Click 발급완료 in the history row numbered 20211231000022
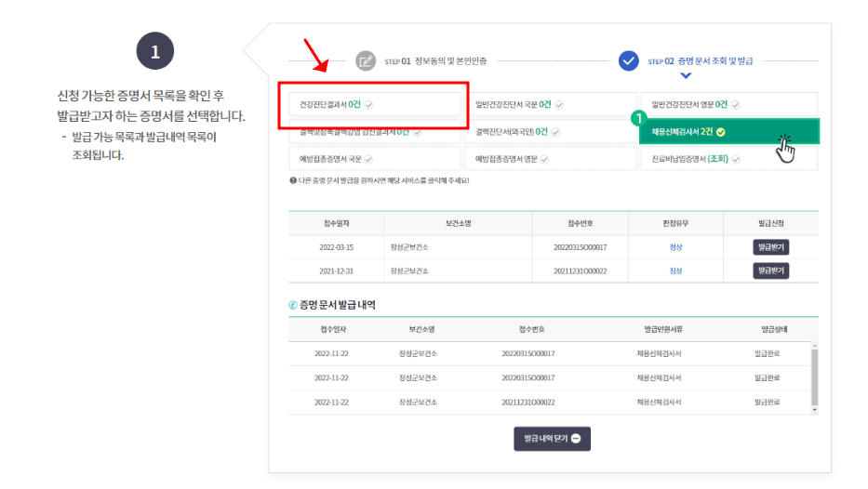Viewport: 868px width, 489px height. pos(767,403)
